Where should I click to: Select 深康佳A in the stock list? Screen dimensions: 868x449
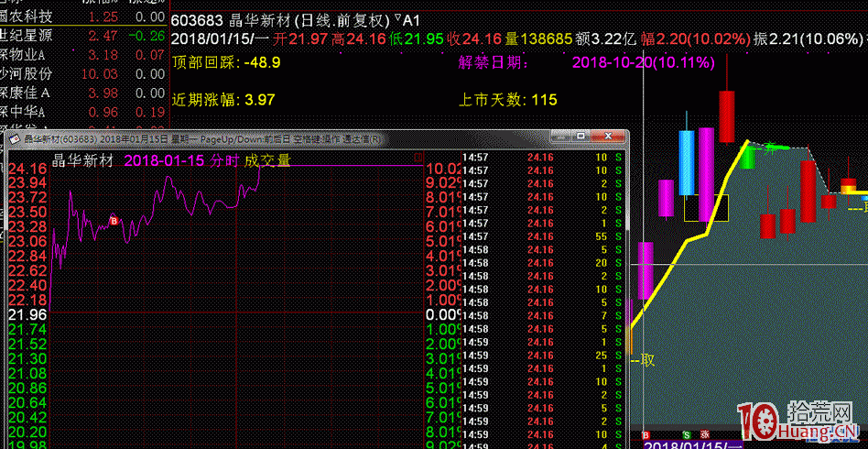coord(25,93)
